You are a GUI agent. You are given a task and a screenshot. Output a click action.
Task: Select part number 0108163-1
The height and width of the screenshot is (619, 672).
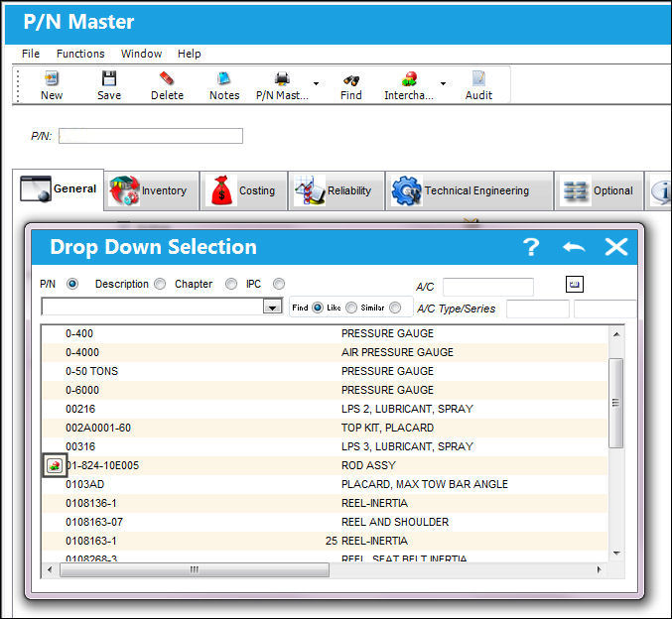point(91,541)
